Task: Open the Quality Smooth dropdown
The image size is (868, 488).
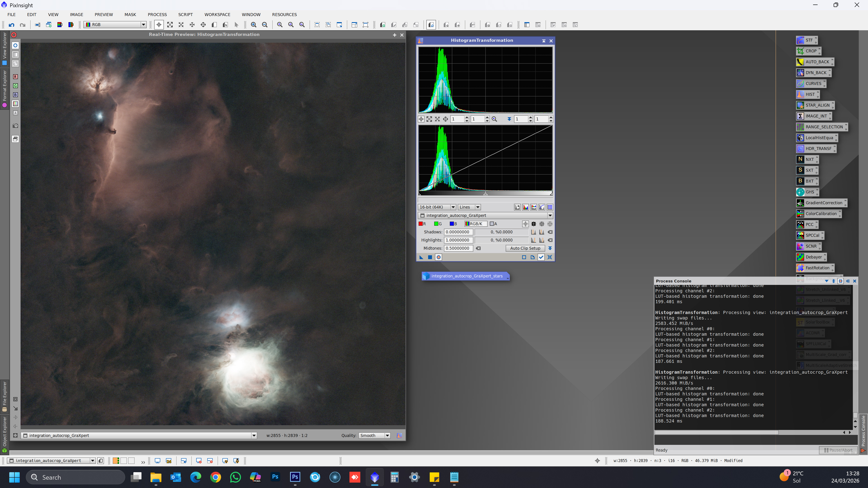Action: (x=374, y=435)
